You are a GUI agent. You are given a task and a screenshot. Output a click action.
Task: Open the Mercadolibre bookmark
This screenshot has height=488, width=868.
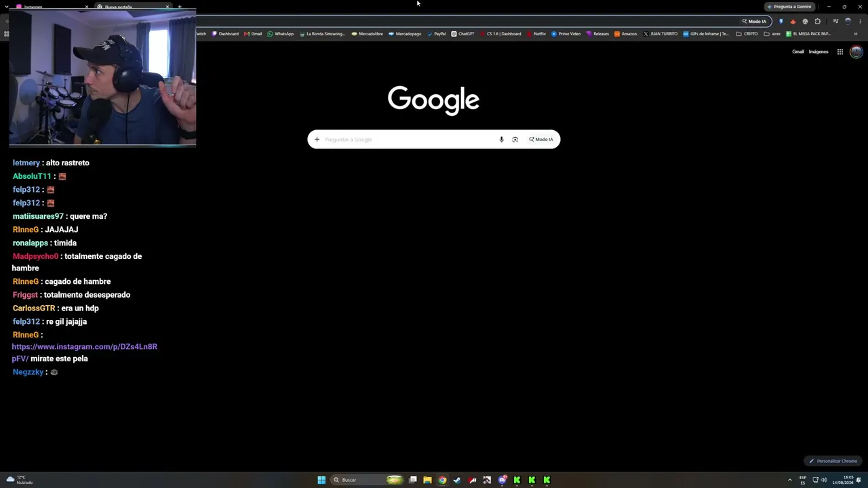367,34
